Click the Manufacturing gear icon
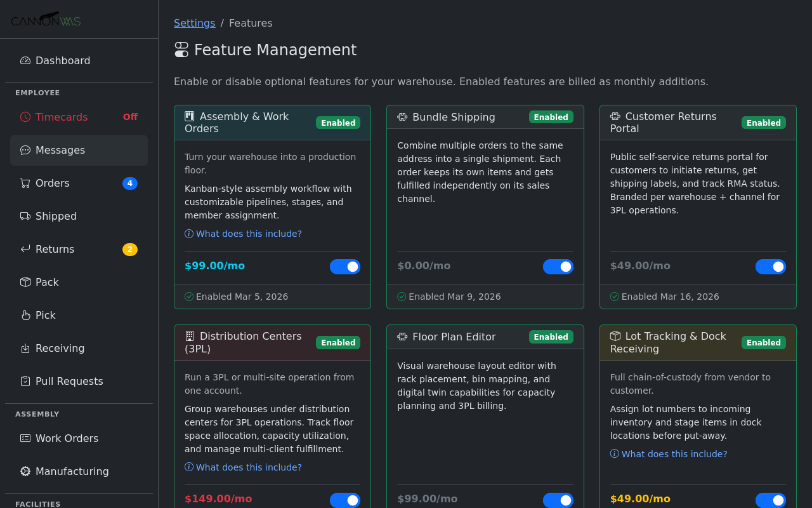The width and height of the screenshot is (812, 508). [x=25, y=471]
